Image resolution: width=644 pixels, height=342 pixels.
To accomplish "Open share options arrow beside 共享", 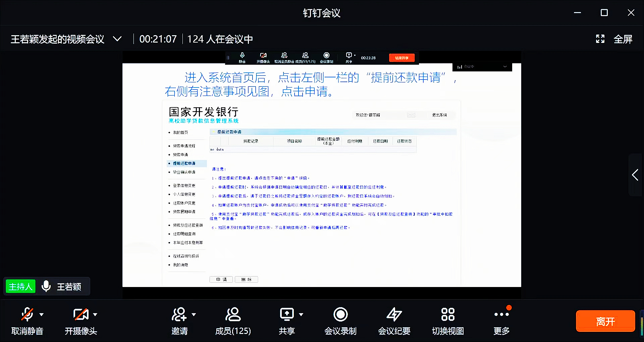I will coord(301,315).
